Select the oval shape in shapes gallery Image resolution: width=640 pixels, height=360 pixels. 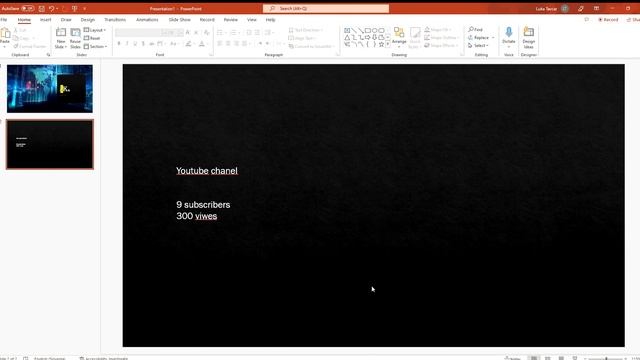[374, 30]
